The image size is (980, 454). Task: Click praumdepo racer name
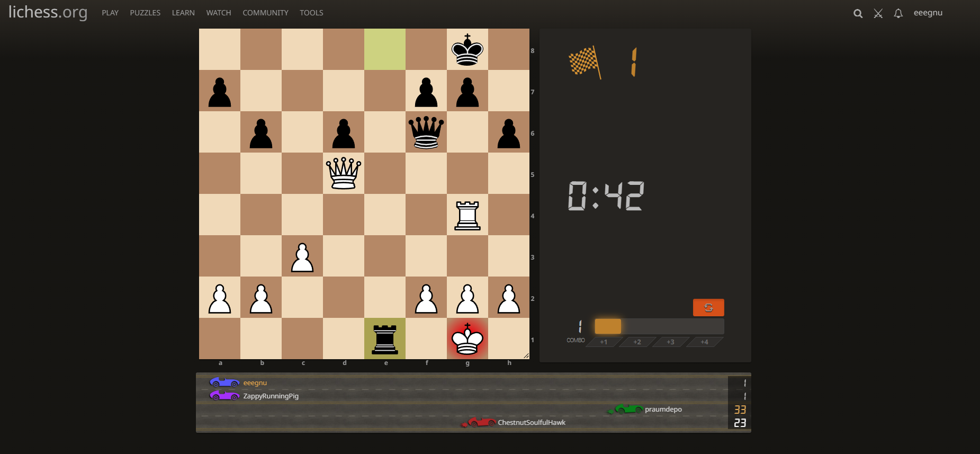pos(663,410)
